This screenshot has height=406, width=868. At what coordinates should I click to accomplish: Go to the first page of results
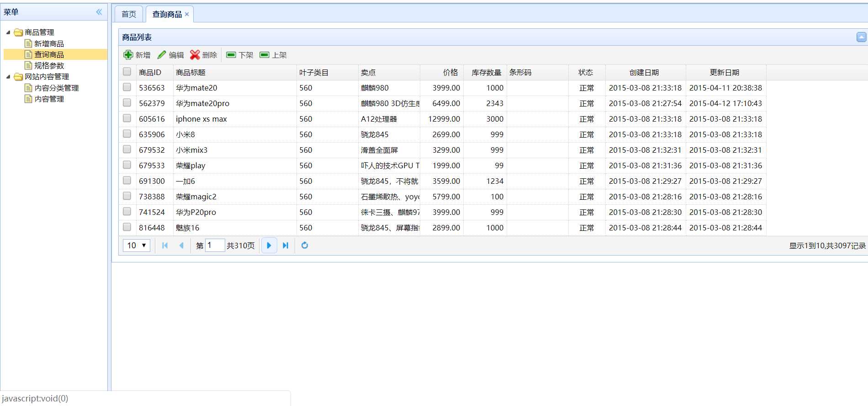[165, 246]
